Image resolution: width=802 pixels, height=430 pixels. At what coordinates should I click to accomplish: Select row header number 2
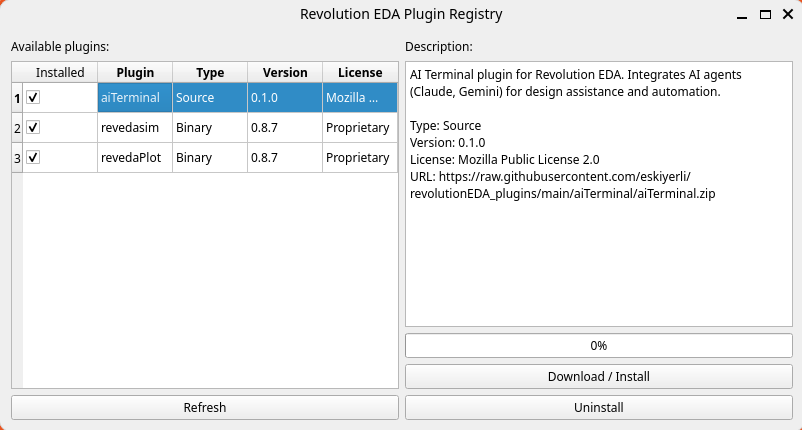tap(17, 128)
